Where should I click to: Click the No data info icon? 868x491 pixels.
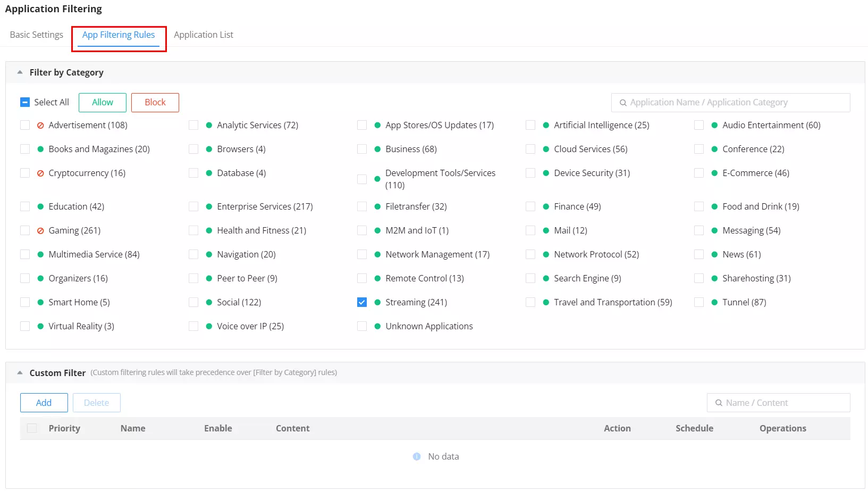(x=417, y=456)
